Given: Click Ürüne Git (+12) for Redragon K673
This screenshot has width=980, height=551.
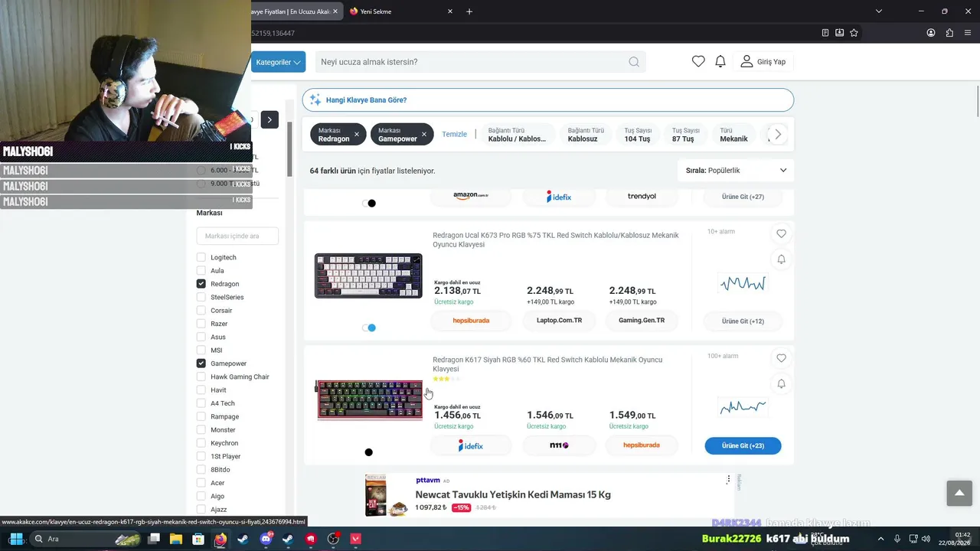Looking at the screenshot, I should tap(743, 321).
